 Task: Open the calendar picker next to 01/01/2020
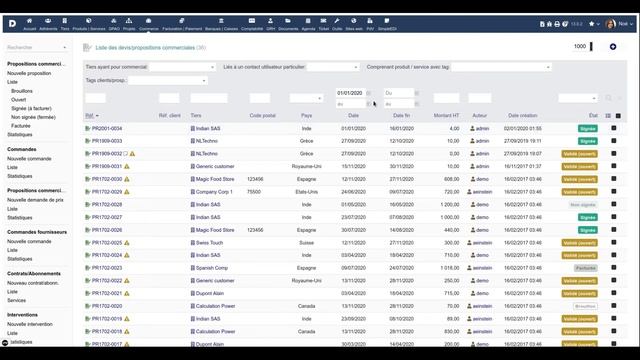369,93
